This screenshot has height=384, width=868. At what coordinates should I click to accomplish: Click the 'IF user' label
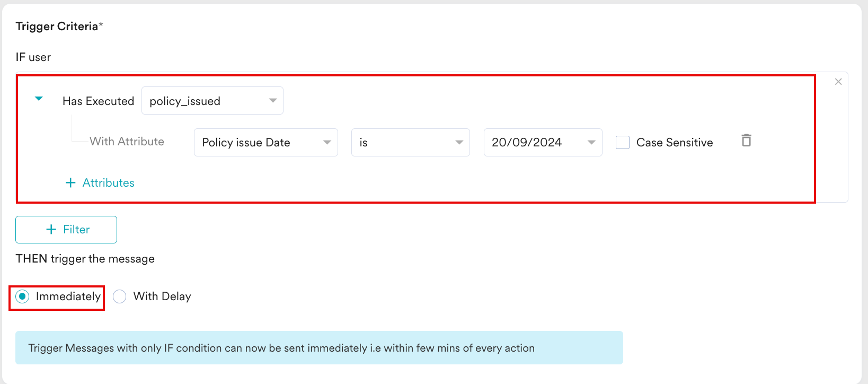point(33,57)
